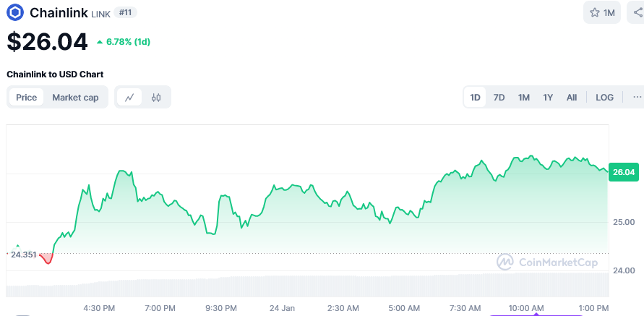Image resolution: width=644 pixels, height=316 pixels.
Task: Click the $26.04 price heading
Action: point(47,42)
